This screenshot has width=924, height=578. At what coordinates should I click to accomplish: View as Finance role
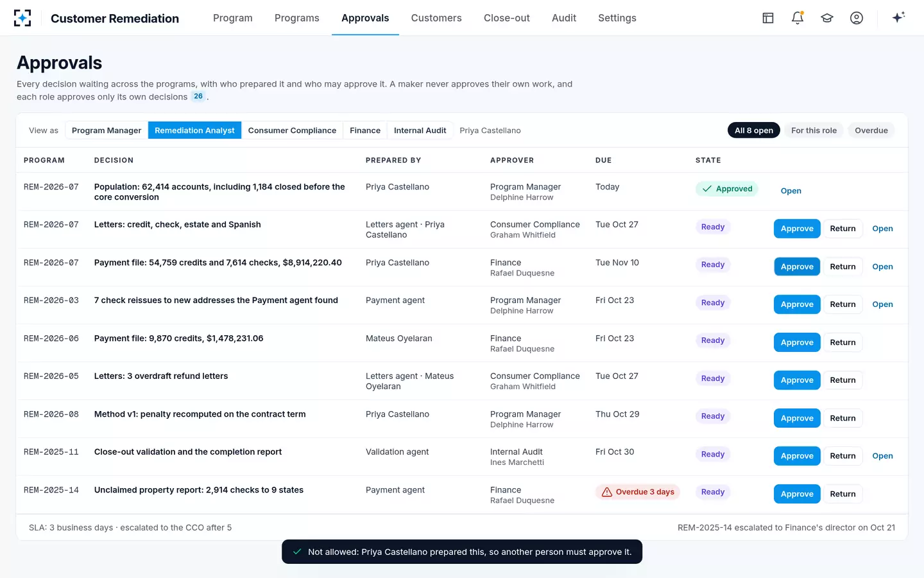coord(365,130)
